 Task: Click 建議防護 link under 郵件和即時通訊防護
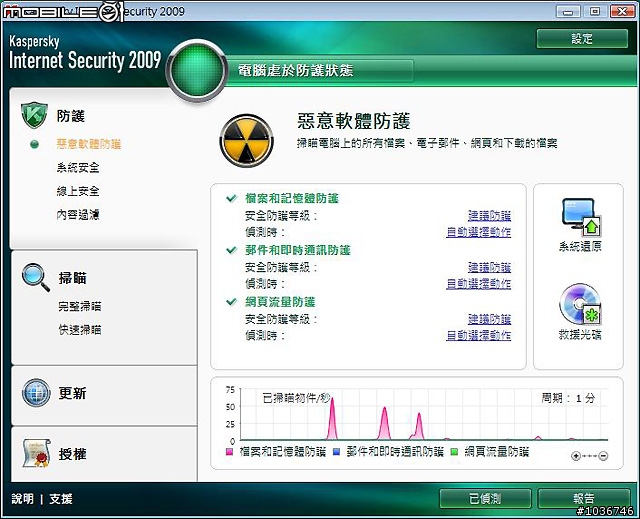tap(489, 267)
